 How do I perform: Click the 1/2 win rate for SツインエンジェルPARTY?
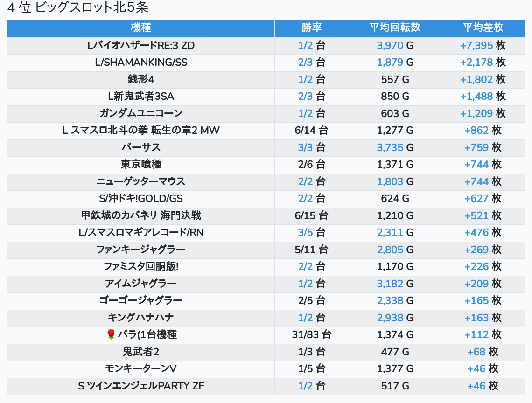[305, 386]
